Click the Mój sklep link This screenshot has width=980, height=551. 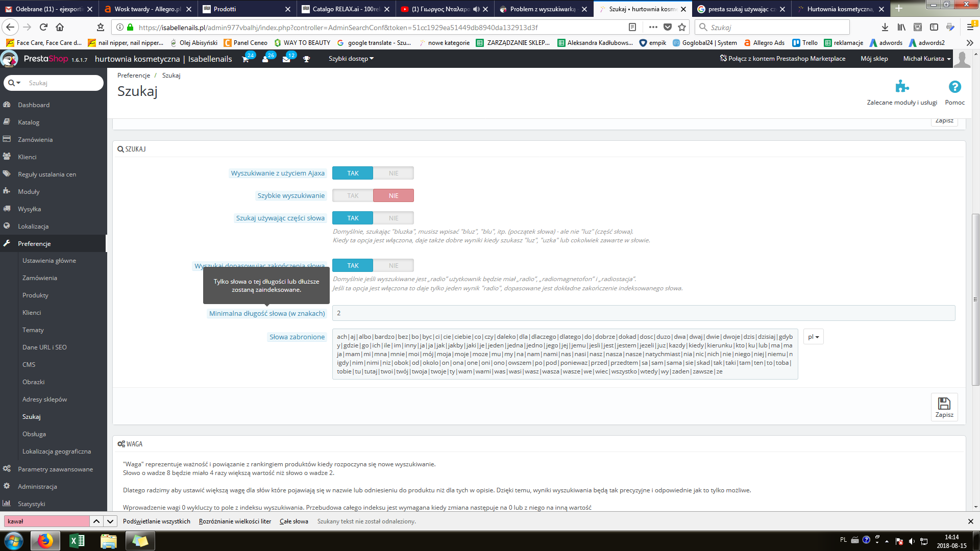874,59
